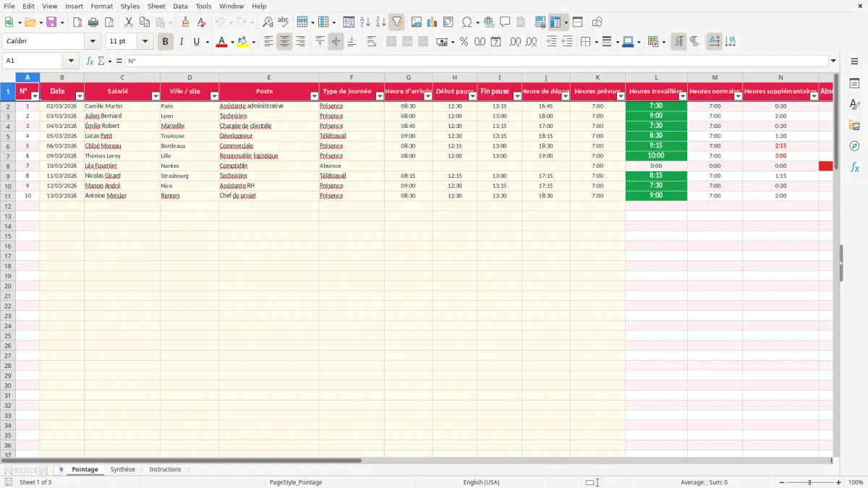868x488 pixels.
Task: Open Find & Replace tool
Action: [268, 22]
